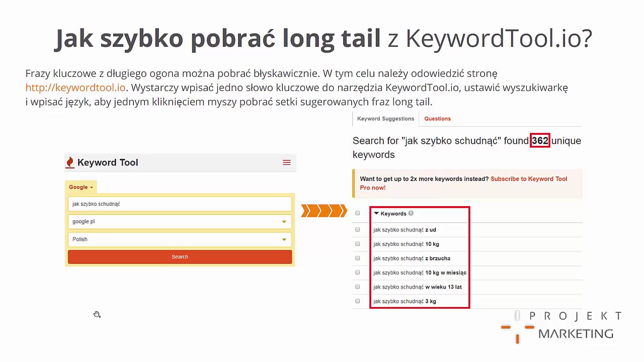
Task: Check the box for 'schudnąć w wieku 13 lat'
Action: 358,287
